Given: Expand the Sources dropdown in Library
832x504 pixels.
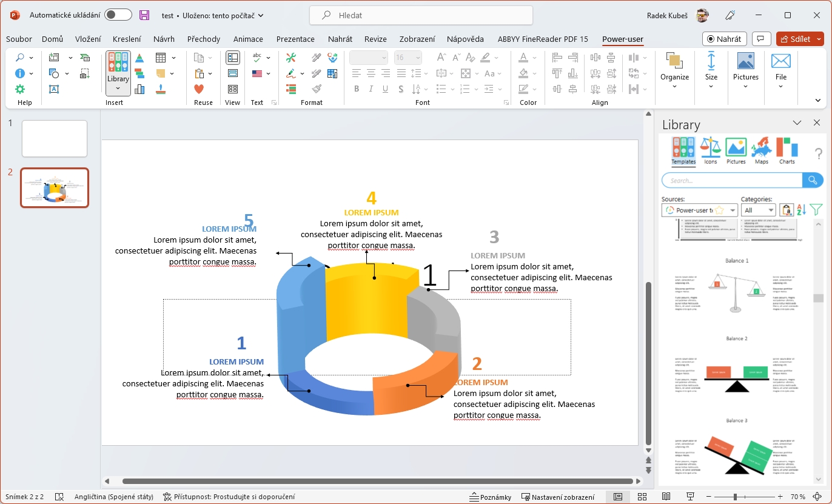Looking at the screenshot, I should pos(733,210).
